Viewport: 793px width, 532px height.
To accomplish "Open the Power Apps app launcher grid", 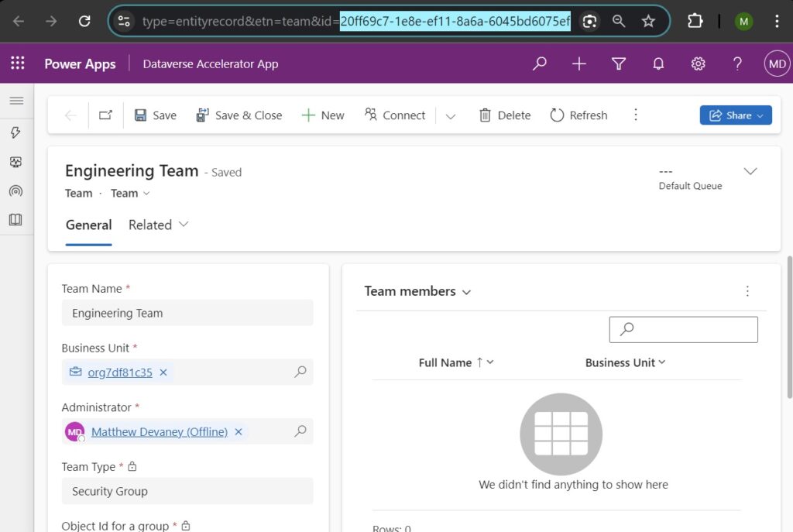I will 18,63.
